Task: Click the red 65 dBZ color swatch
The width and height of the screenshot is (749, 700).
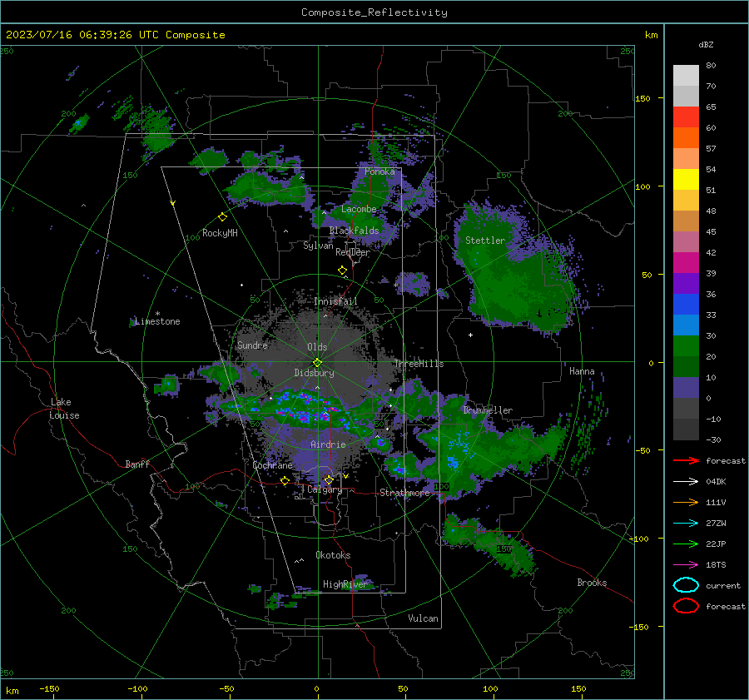Action: 686,117
